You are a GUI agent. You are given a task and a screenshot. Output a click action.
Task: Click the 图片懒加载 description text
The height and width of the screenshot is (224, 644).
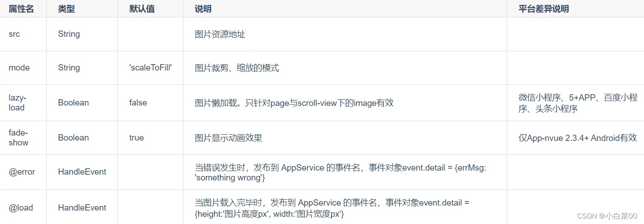[294, 103]
